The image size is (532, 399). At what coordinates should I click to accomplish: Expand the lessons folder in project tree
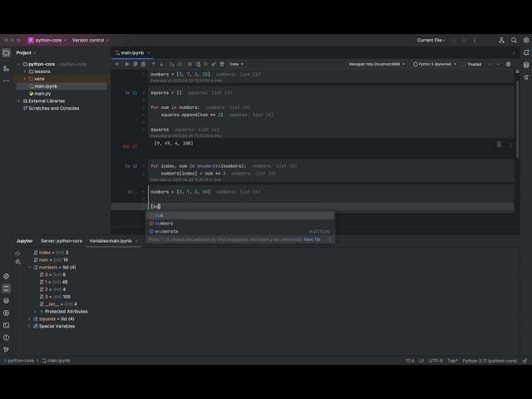click(x=25, y=71)
